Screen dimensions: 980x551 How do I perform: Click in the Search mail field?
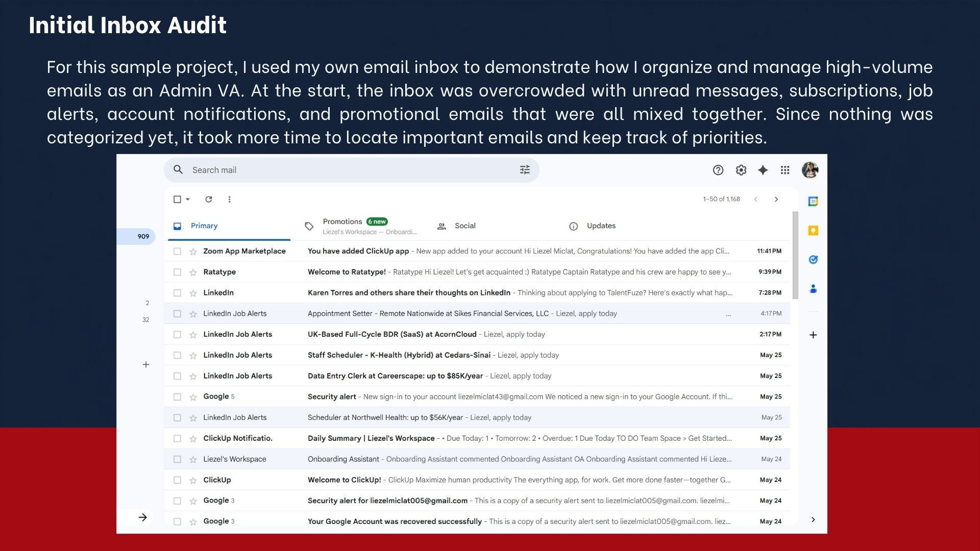(x=351, y=170)
